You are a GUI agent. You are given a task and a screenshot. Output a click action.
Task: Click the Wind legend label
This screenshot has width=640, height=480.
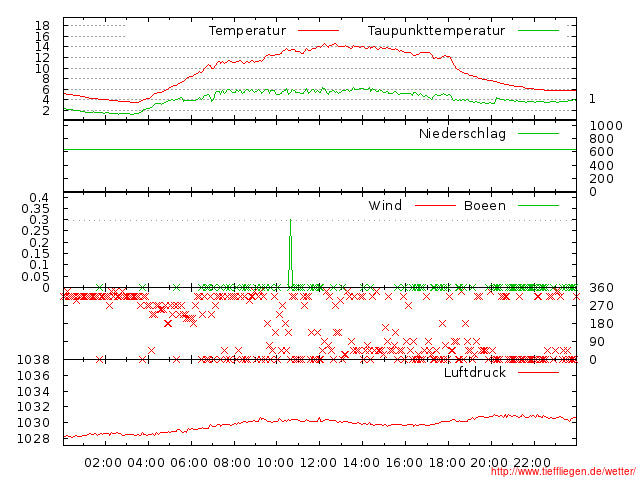coord(385,206)
